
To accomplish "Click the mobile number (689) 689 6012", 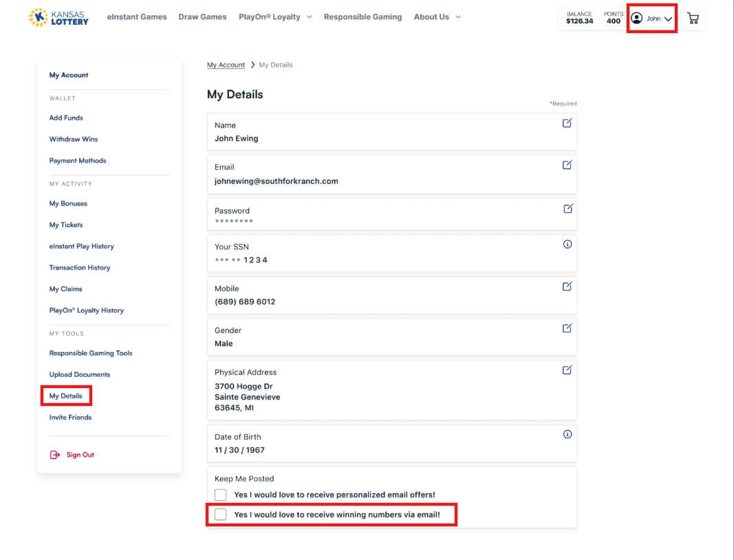I will (245, 301).
